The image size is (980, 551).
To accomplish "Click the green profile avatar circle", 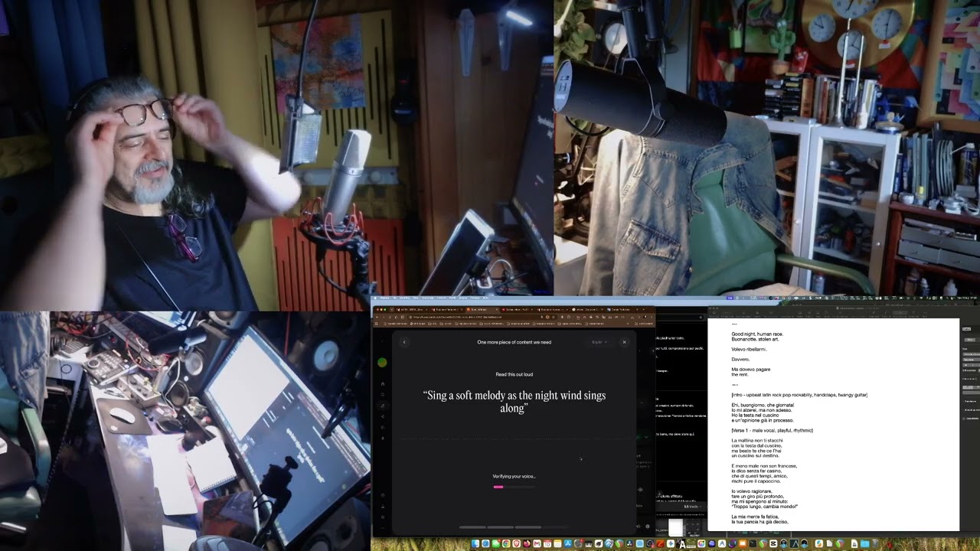I will point(382,363).
